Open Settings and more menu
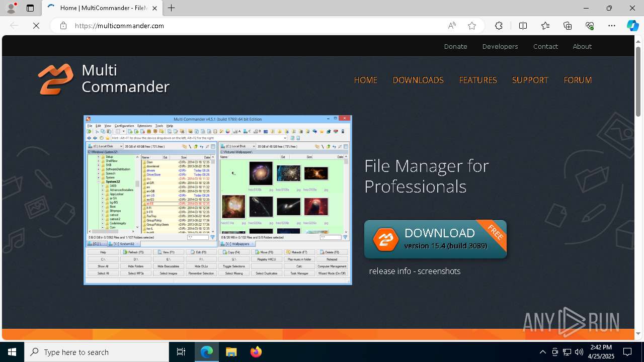The width and height of the screenshot is (644, 362). coord(612,26)
